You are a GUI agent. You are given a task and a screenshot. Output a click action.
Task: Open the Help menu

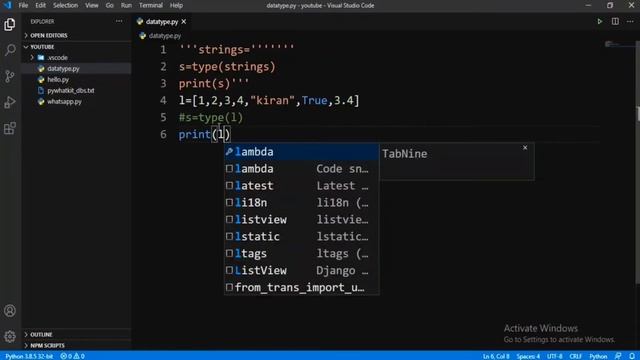[x=176, y=5]
